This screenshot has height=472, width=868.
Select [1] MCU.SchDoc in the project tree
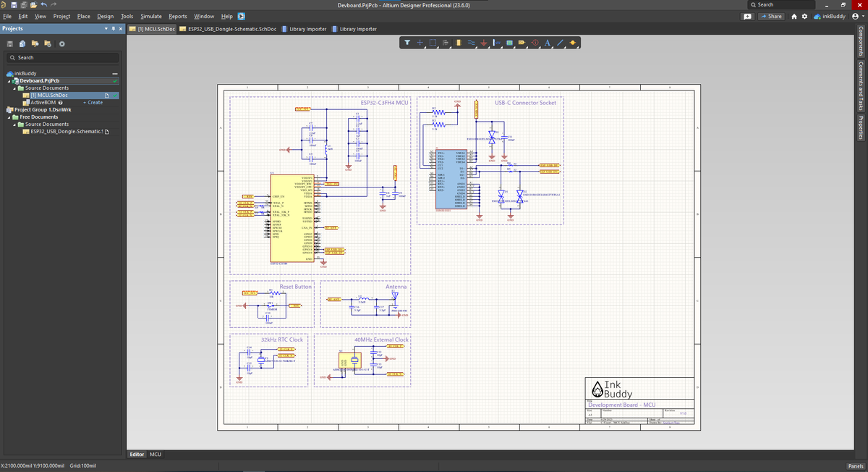(x=48, y=96)
